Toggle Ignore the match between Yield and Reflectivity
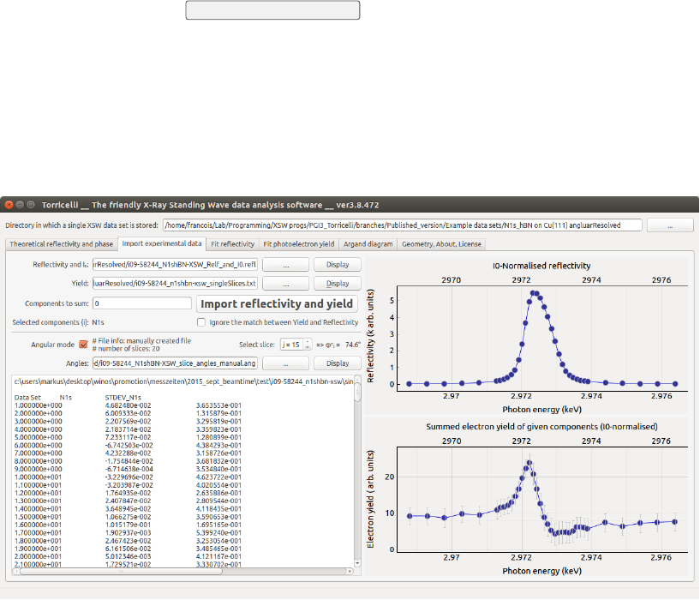The image size is (700, 600). click(x=201, y=322)
